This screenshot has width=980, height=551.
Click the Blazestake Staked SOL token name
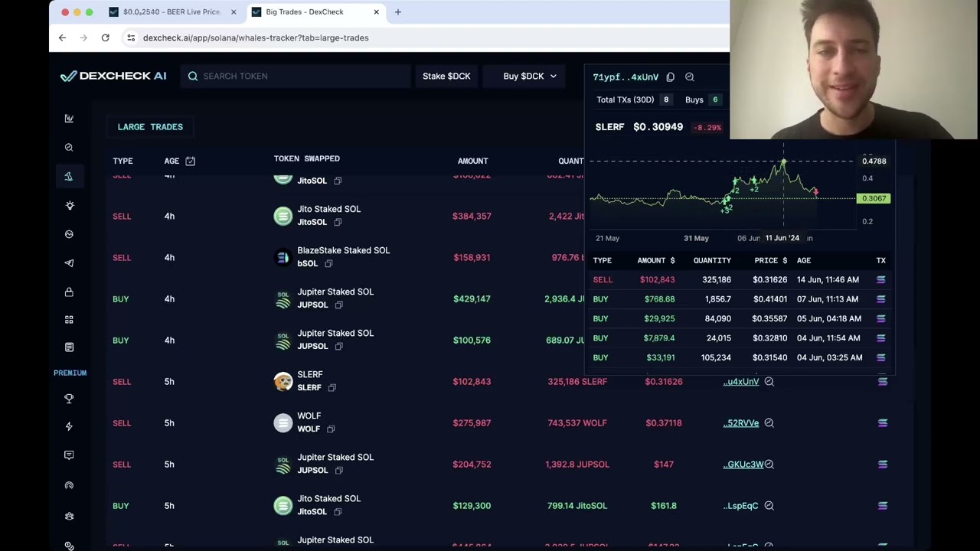pos(343,250)
